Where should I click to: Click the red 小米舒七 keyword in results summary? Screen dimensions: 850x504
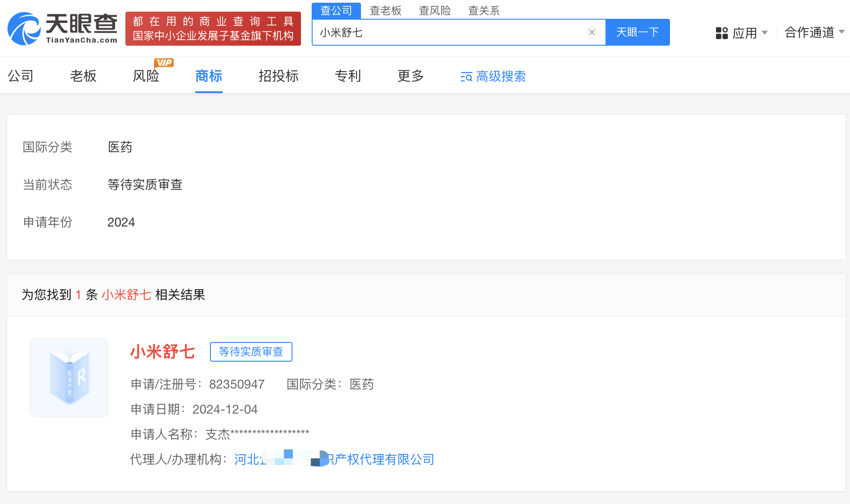[126, 295]
